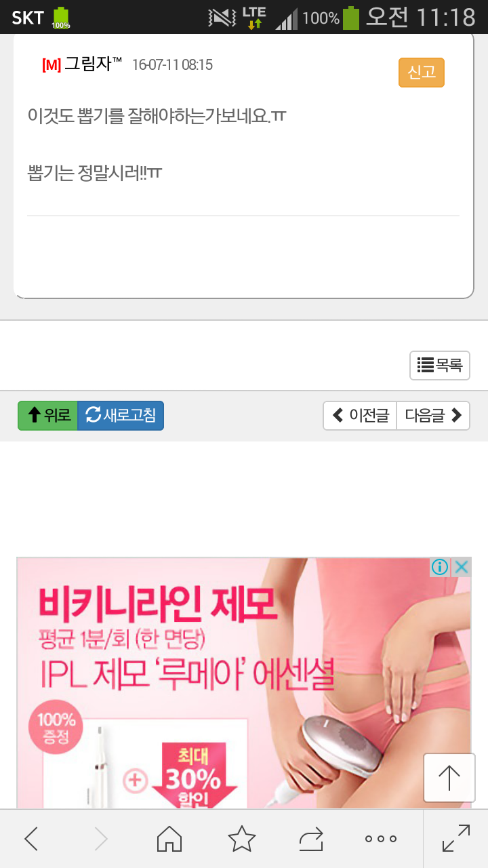
Task: Tap the 비키니라인 제모 ad banner
Action: coord(243,683)
